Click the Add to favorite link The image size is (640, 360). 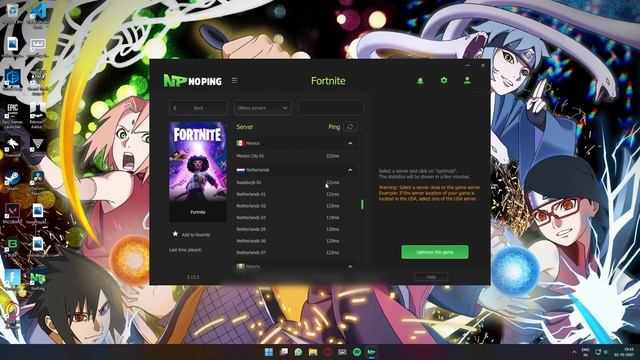[x=196, y=235]
